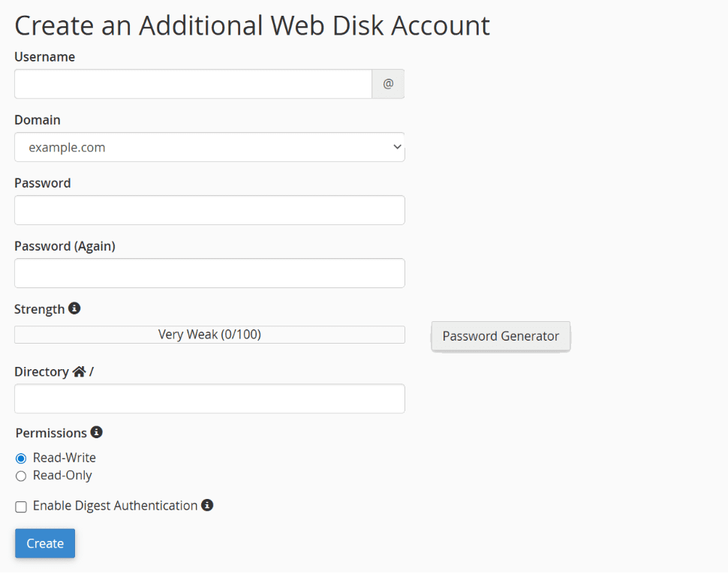Screen dimensions: 728x574
Task: Open the Password Generator
Action: 501,336
